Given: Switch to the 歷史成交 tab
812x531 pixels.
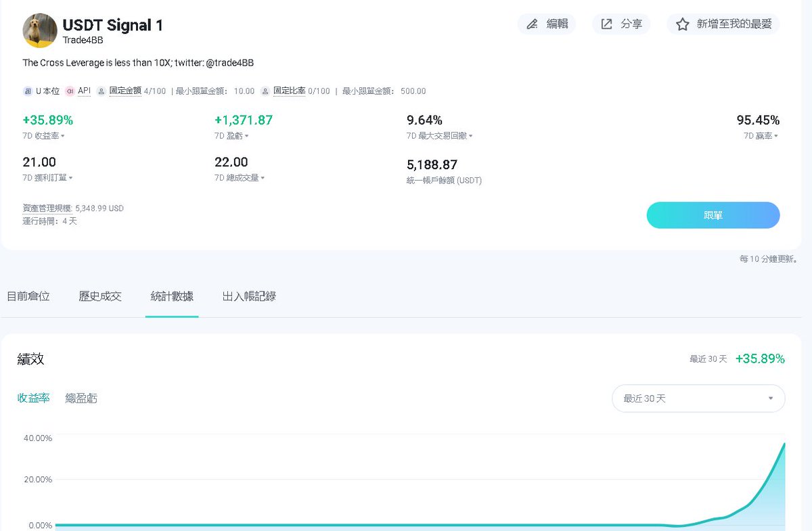Looking at the screenshot, I should pos(100,296).
